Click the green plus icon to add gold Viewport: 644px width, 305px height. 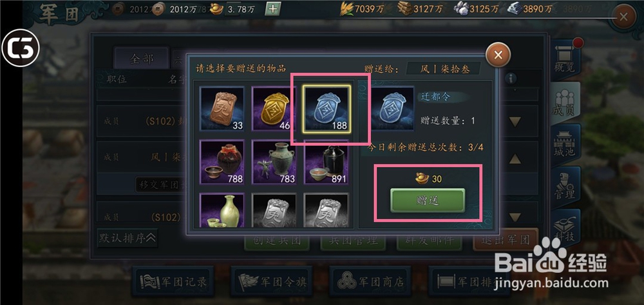tap(272, 8)
